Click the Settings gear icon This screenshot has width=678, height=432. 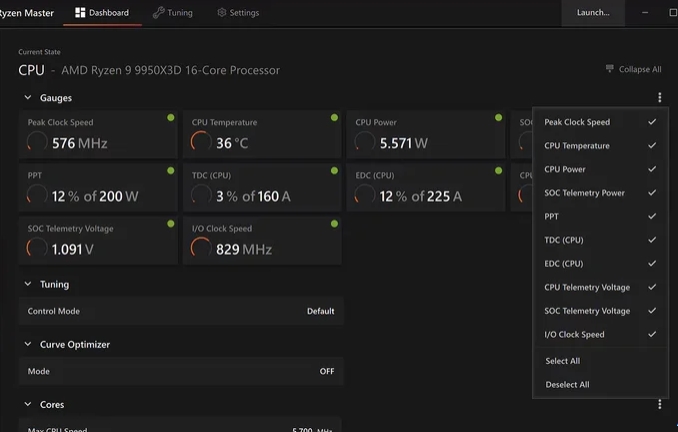click(x=222, y=13)
